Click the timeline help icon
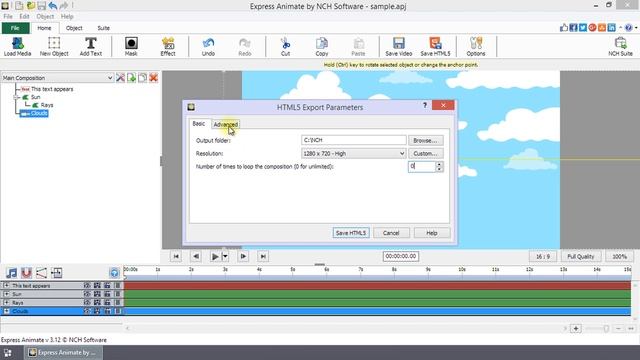Screen dimensions: 640x360 click(x=114, y=273)
